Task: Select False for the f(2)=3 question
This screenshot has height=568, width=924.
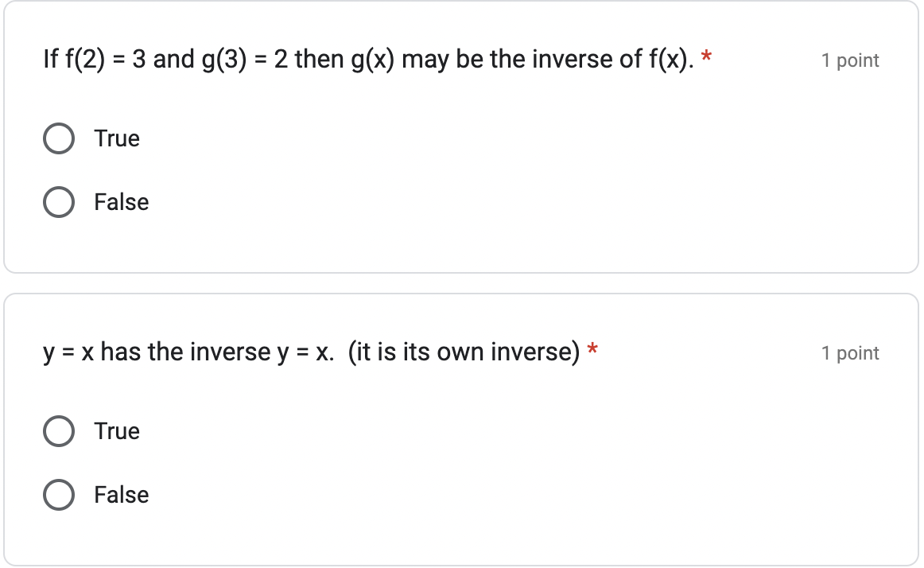Action: [x=57, y=202]
